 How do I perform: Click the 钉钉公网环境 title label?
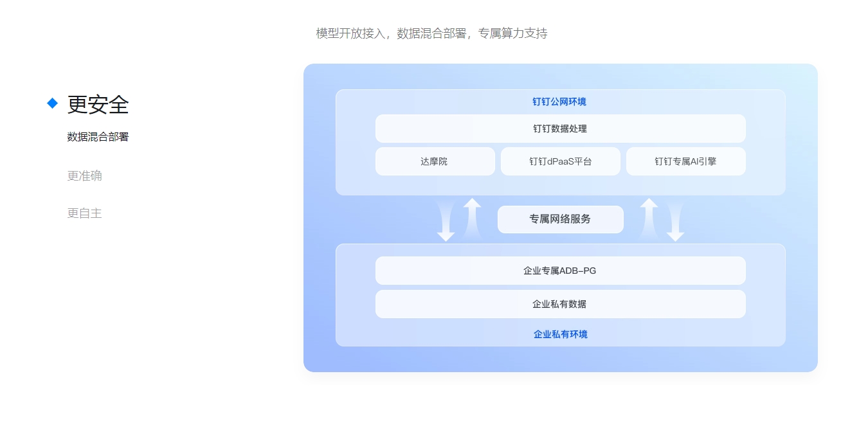pyautogui.click(x=559, y=102)
